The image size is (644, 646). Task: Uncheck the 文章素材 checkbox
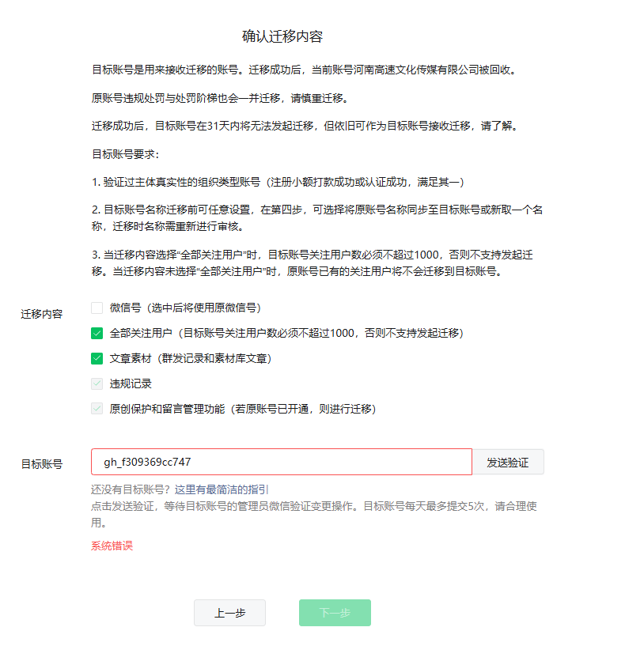tap(97, 358)
